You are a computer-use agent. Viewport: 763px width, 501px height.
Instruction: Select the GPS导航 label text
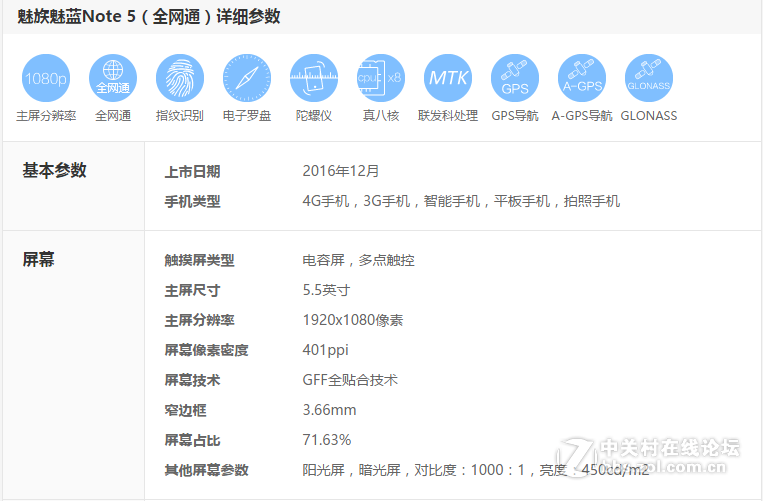tap(515, 116)
